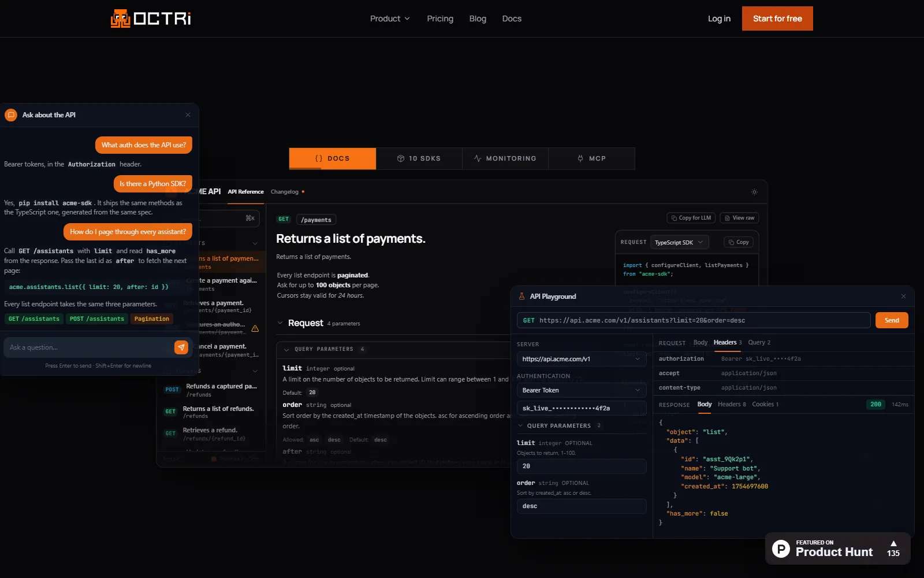Click the order value field showing desc
Screen dimensions: 924x578
(x=582, y=506)
